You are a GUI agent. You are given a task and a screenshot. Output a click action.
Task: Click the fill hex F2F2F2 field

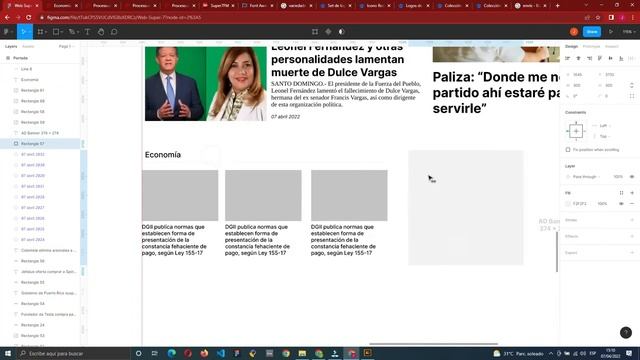click(580, 203)
